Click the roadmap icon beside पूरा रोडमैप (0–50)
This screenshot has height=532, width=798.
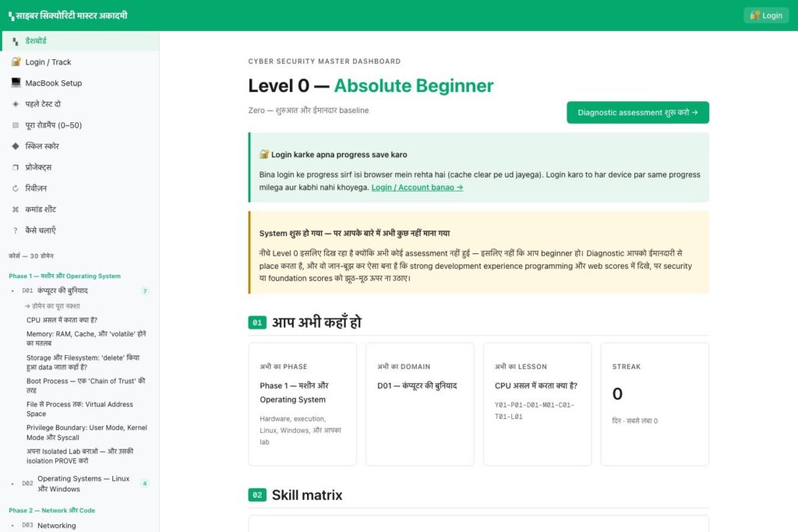pyautogui.click(x=16, y=125)
